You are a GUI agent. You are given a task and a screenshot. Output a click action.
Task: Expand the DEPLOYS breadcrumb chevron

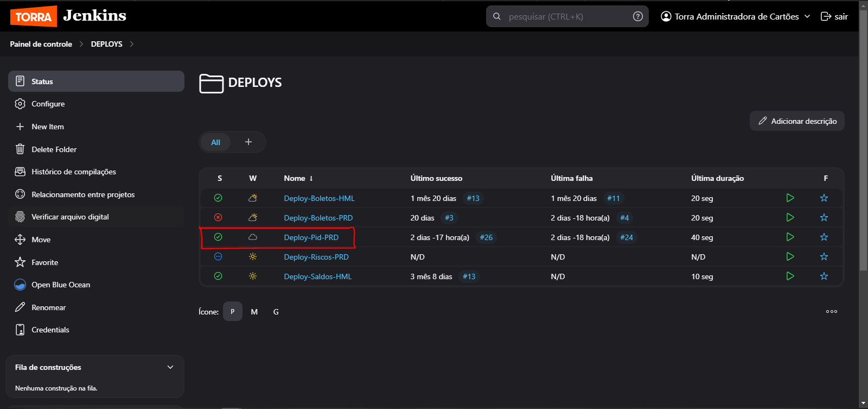132,44
